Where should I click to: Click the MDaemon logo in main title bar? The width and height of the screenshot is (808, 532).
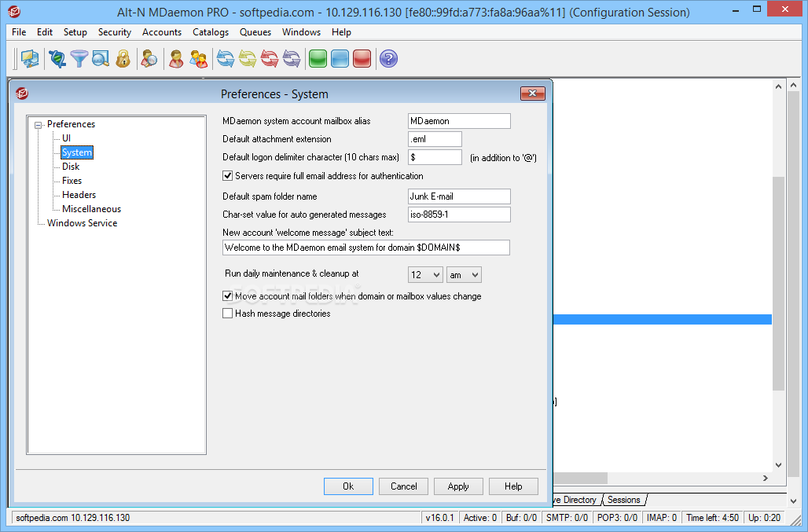[x=14, y=11]
